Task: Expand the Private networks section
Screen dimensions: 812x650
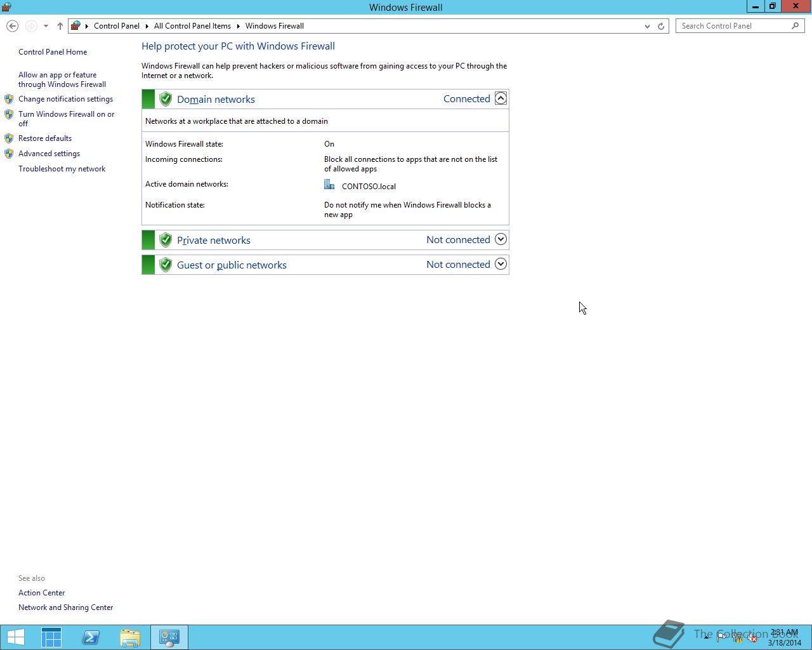Action: pyautogui.click(x=501, y=239)
